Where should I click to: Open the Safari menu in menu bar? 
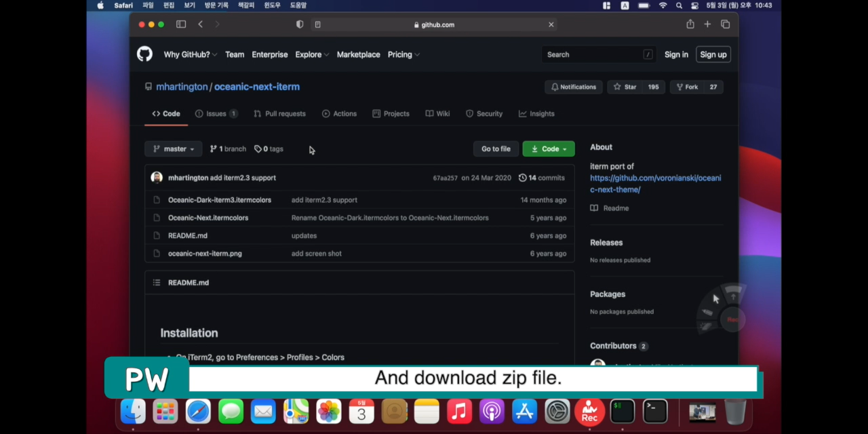(x=123, y=5)
